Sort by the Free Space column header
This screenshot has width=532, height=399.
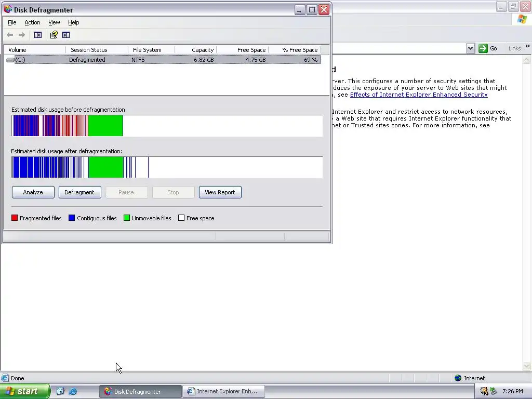[x=242, y=50]
